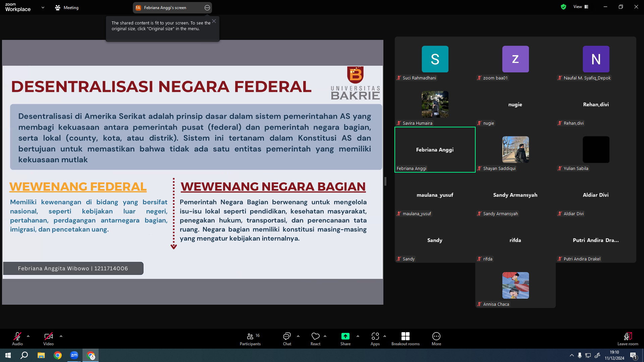Click nugie participant tile

click(x=516, y=104)
